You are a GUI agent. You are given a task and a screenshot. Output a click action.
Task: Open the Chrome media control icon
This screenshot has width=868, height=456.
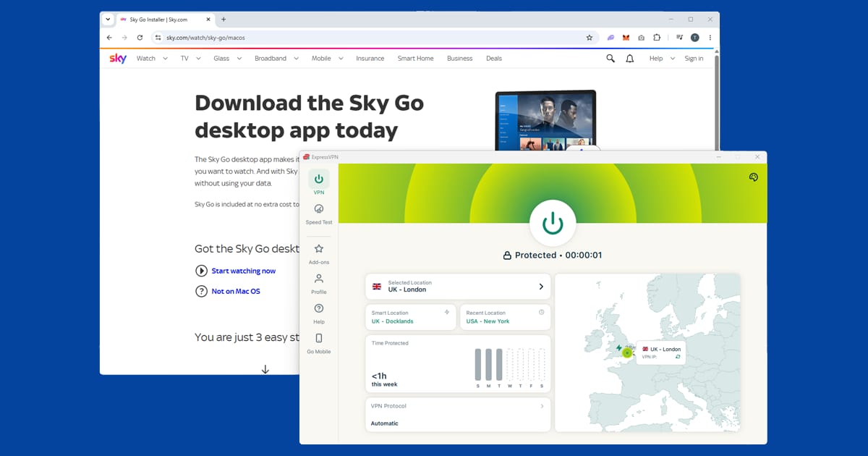680,38
